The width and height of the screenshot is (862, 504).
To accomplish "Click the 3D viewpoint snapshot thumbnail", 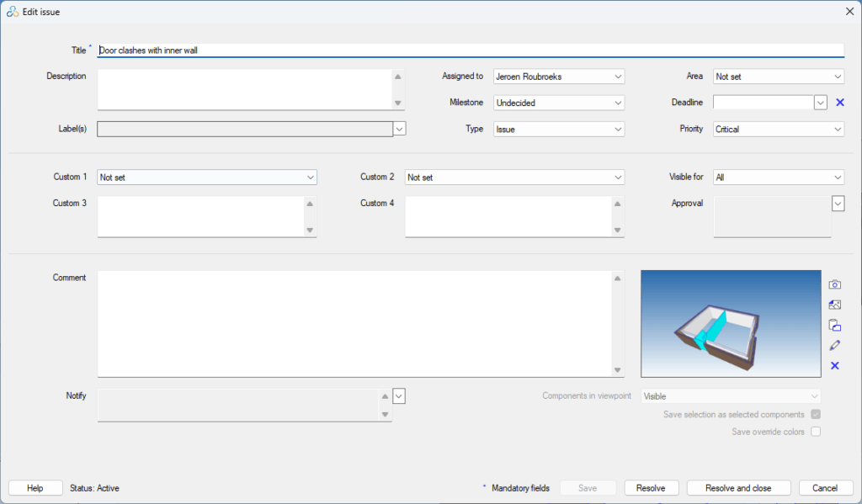I will tap(731, 324).
